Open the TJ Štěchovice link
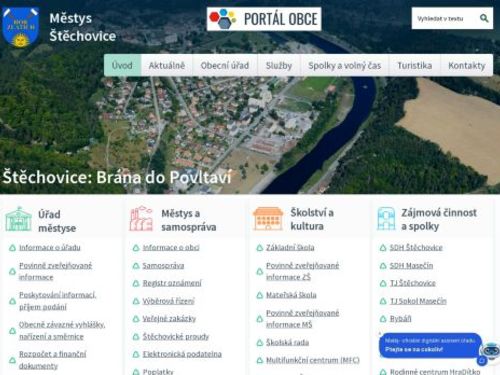This screenshot has width=500, height=375. [413, 283]
